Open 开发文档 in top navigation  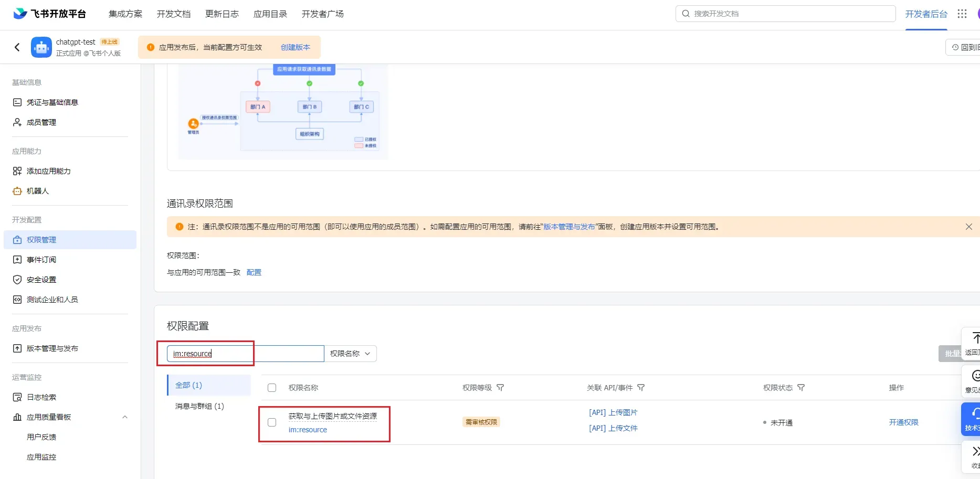(174, 14)
